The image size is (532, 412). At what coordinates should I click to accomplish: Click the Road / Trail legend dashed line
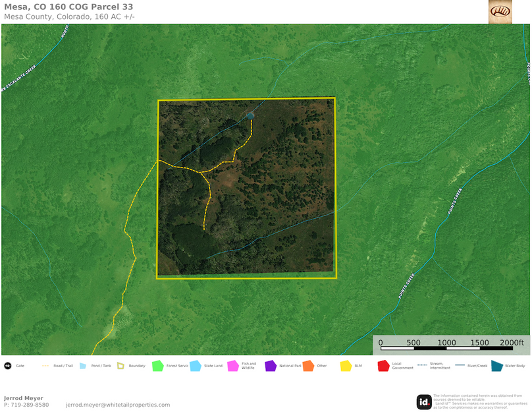[45, 366]
